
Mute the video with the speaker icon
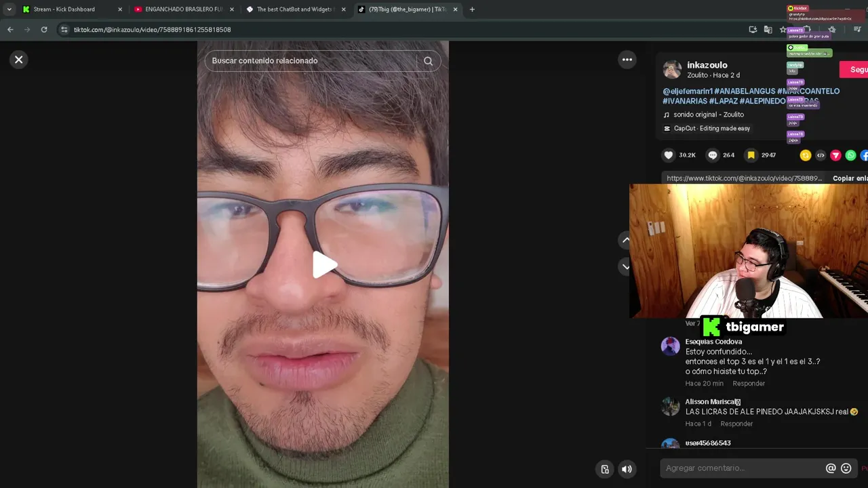click(627, 469)
